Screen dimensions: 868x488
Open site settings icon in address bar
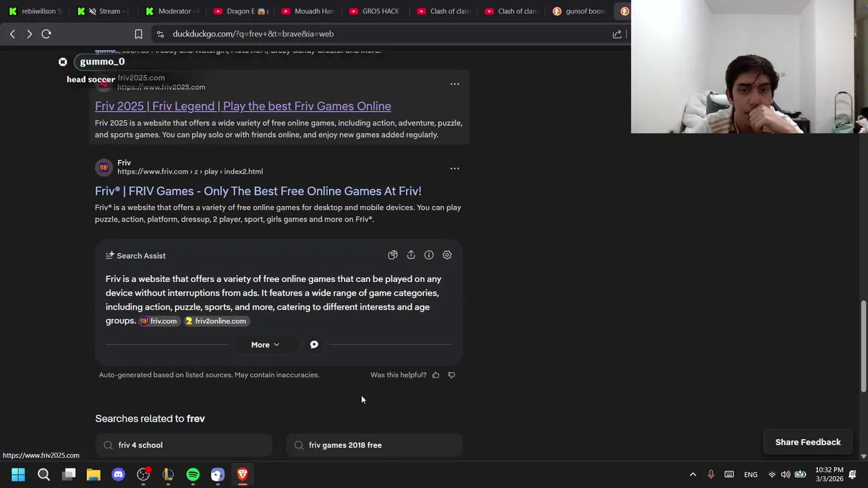[159, 34]
